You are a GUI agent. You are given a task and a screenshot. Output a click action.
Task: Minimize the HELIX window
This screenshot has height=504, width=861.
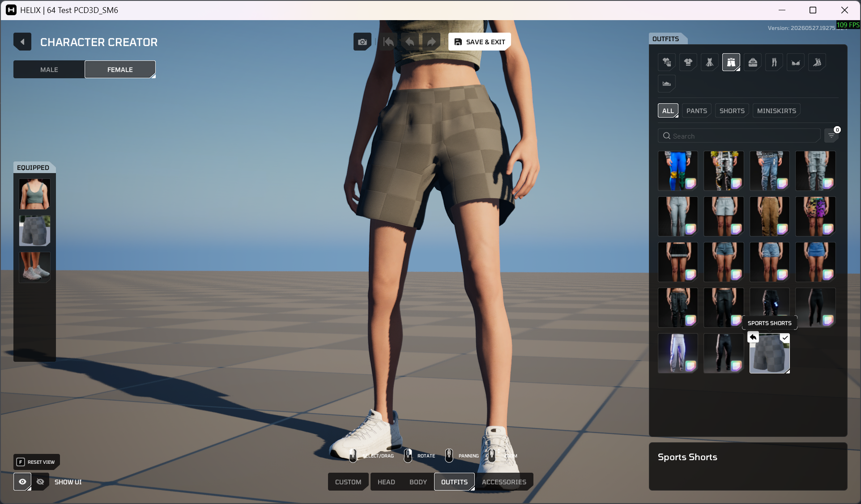tap(782, 10)
